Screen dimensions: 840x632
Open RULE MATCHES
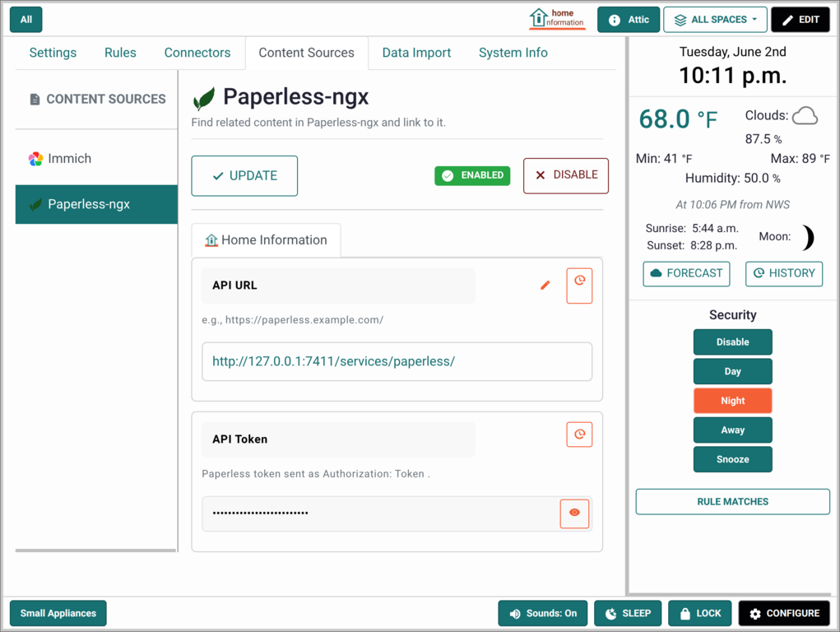(733, 502)
